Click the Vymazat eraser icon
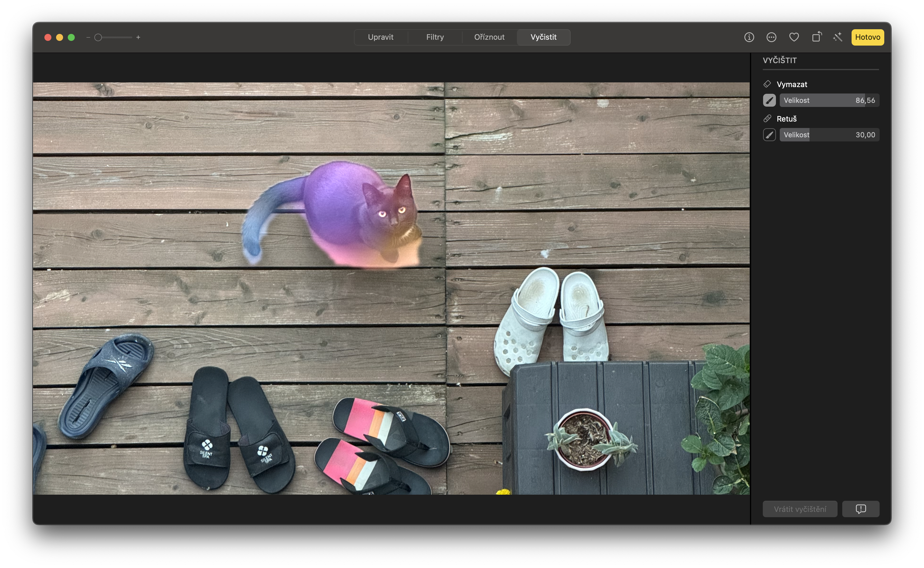Viewport: 924px width, 568px height. coord(767,84)
